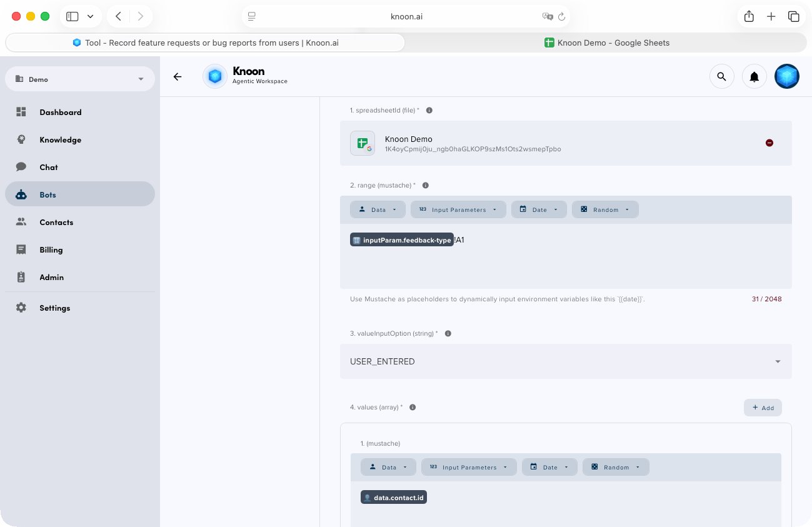812x527 pixels.
Task: Click info icon beside valueInputOption label
Action: point(448,334)
